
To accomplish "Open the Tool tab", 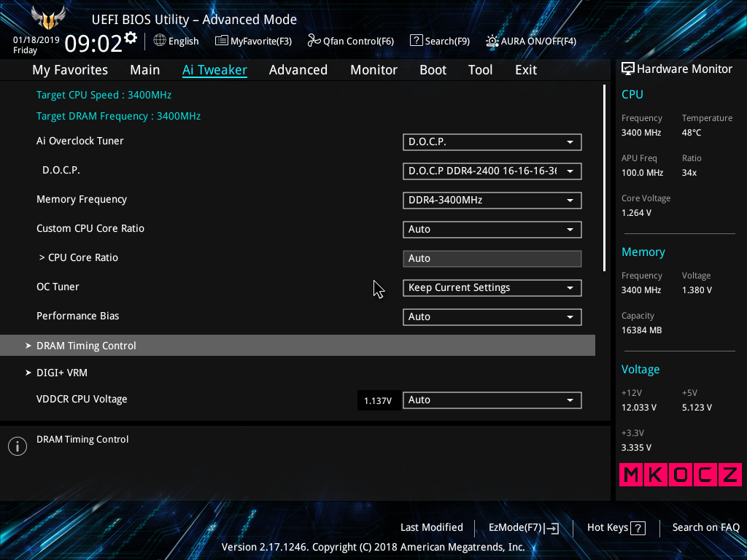I will (x=480, y=70).
